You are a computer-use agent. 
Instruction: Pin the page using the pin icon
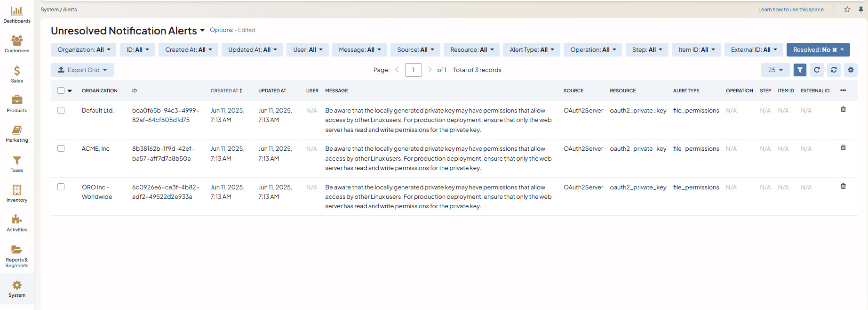(861, 9)
